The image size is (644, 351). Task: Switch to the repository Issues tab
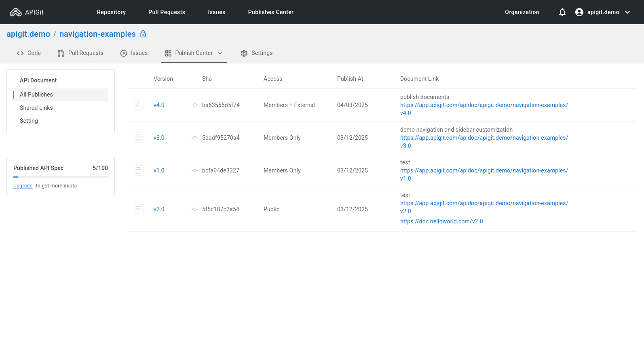pyautogui.click(x=134, y=53)
